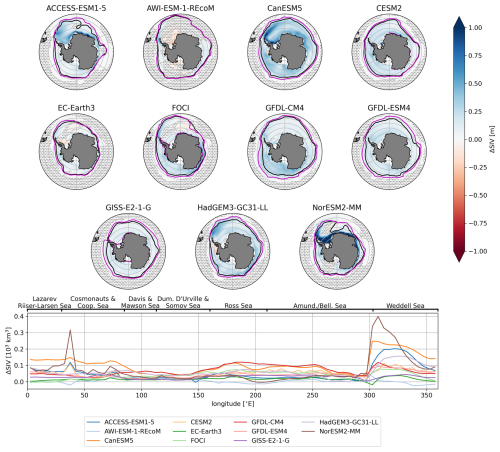Click the FOCI map title
Viewport: 500px width, 452px height.
(x=181, y=108)
